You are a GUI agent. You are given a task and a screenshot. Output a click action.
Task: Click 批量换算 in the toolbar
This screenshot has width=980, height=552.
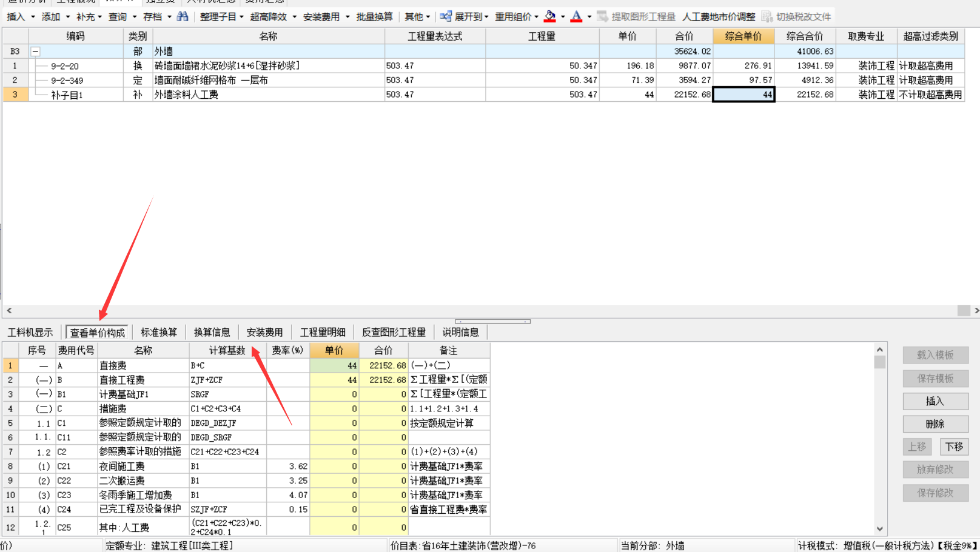click(374, 17)
